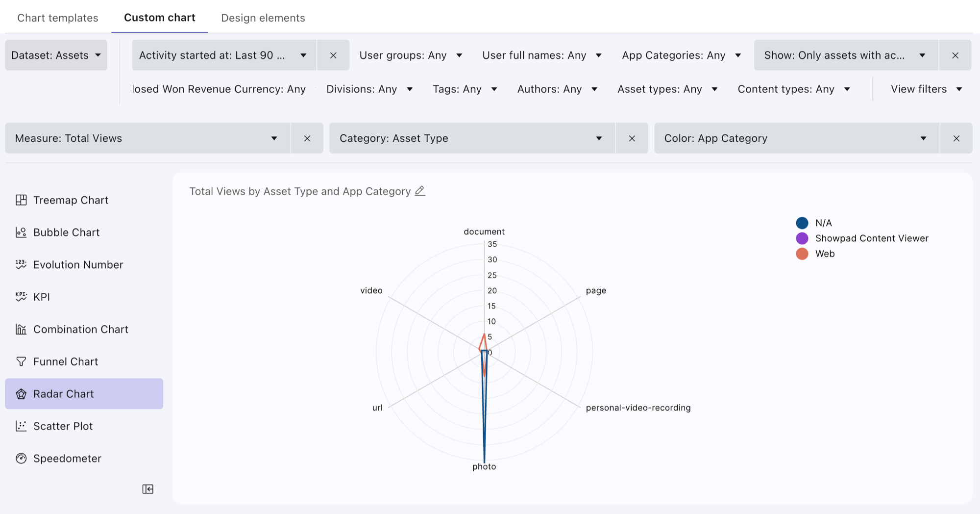Open the Dataset: Assets dropdown
980x514 pixels.
point(56,55)
